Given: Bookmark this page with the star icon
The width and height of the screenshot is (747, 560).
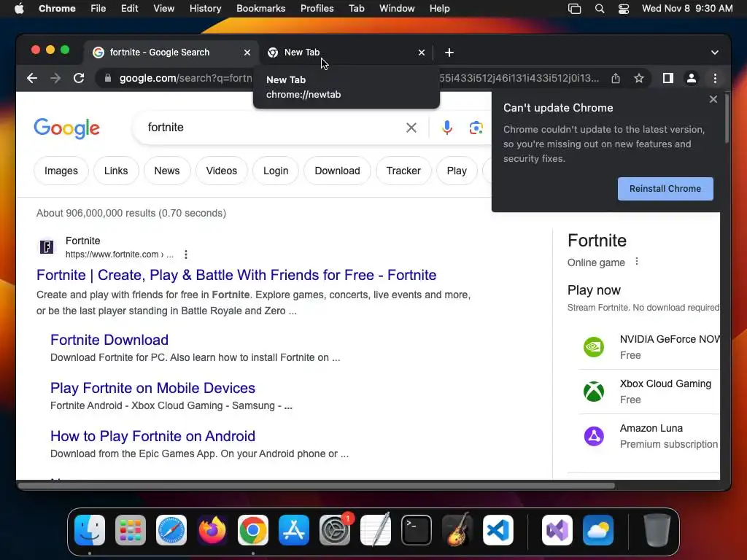Looking at the screenshot, I should pyautogui.click(x=639, y=78).
